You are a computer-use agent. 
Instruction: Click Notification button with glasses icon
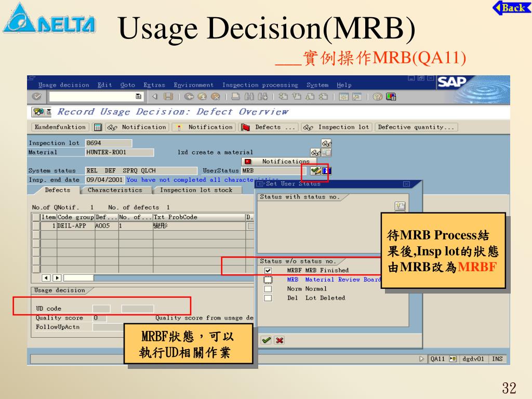(x=137, y=127)
